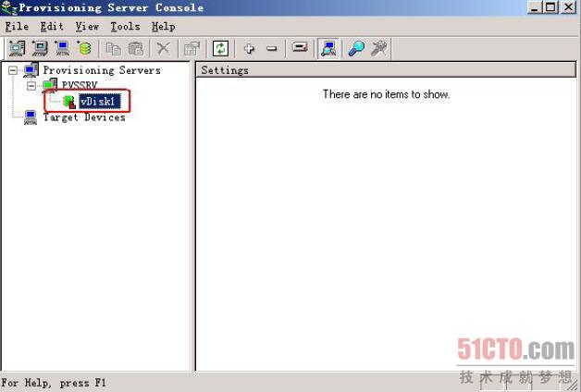Screen dimensions: 581x392
Task: Click the new target device icon
Action: click(x=62, y=48)
